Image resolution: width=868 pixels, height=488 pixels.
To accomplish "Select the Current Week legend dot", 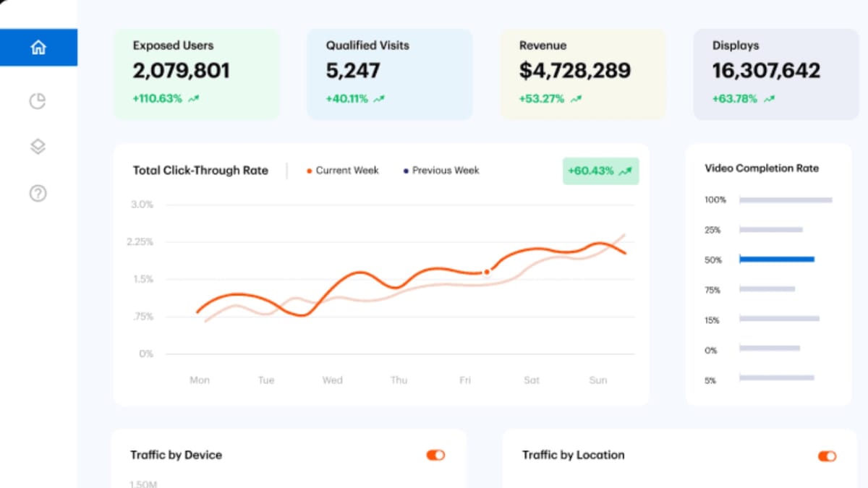I will tap(310, 171).
